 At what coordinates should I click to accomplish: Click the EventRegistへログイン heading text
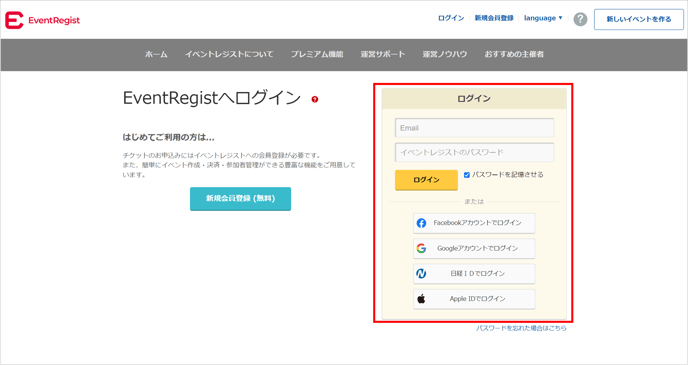coord(212,98)
